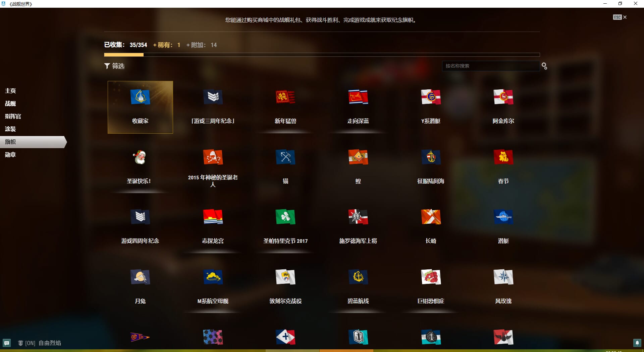Select the 春节 red flag
Viewport: 644px width, 352px height.
[x=503, y=157]
